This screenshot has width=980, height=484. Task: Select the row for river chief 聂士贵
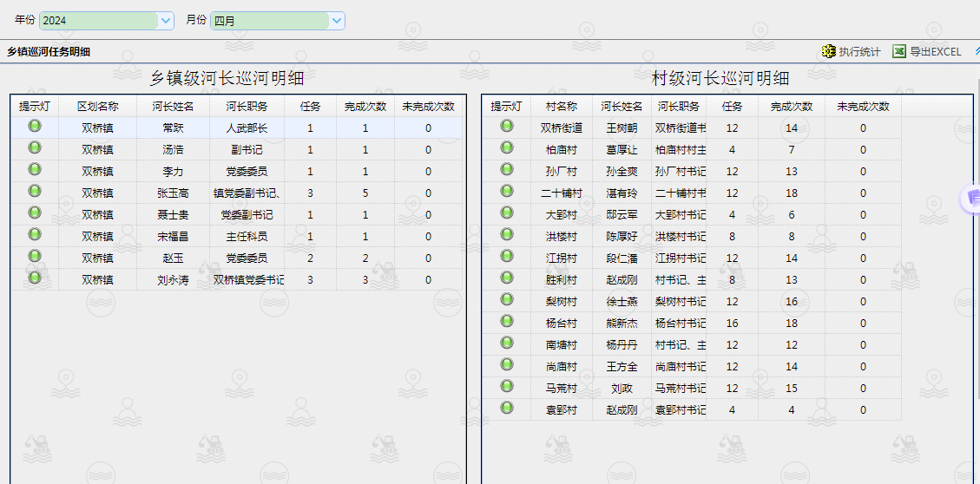pyautogui.click(x=173, y=215)
